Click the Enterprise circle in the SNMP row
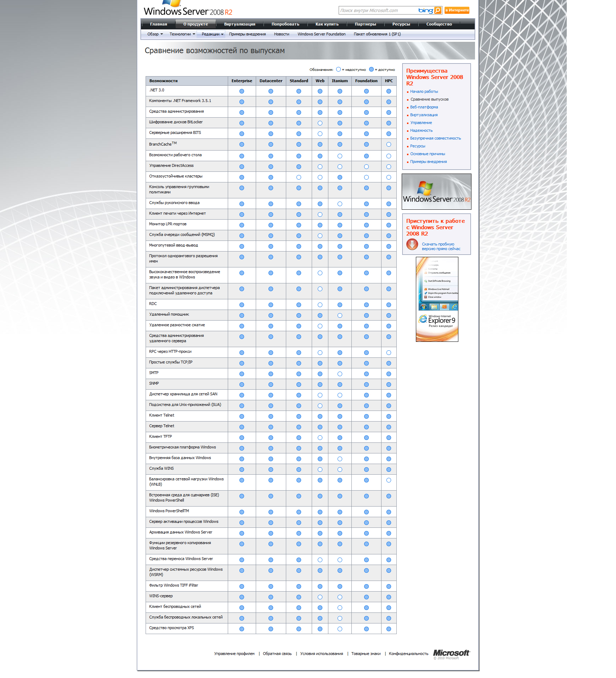Viewport: 616px width, 678px height. [x=242, y=384]
